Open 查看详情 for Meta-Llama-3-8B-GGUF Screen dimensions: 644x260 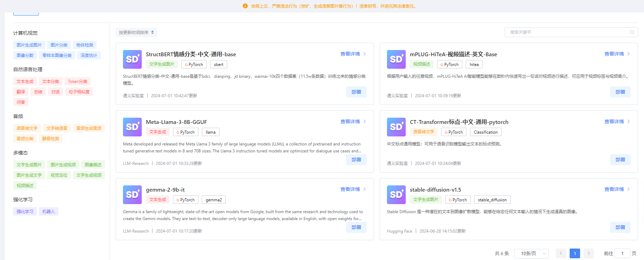click(x=353, y=121)
